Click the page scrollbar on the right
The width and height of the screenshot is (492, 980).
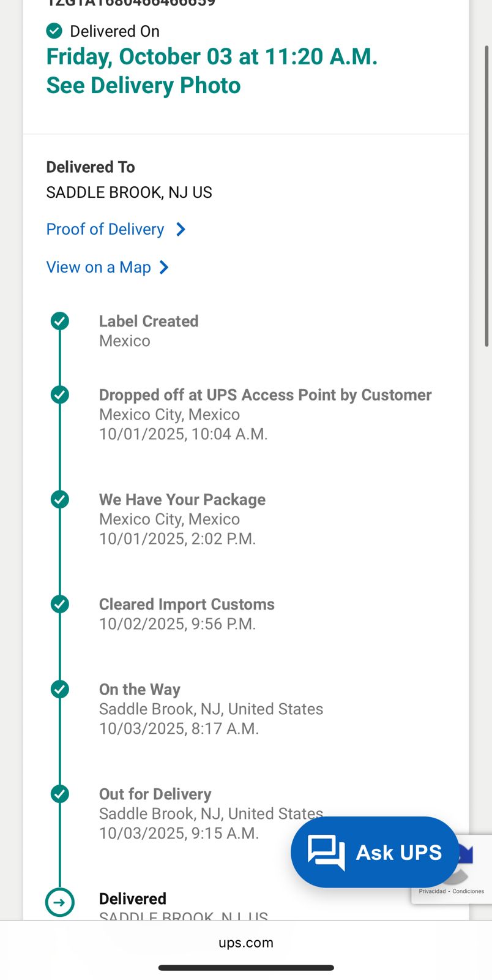pyautogui.click(x=487, y=196)
